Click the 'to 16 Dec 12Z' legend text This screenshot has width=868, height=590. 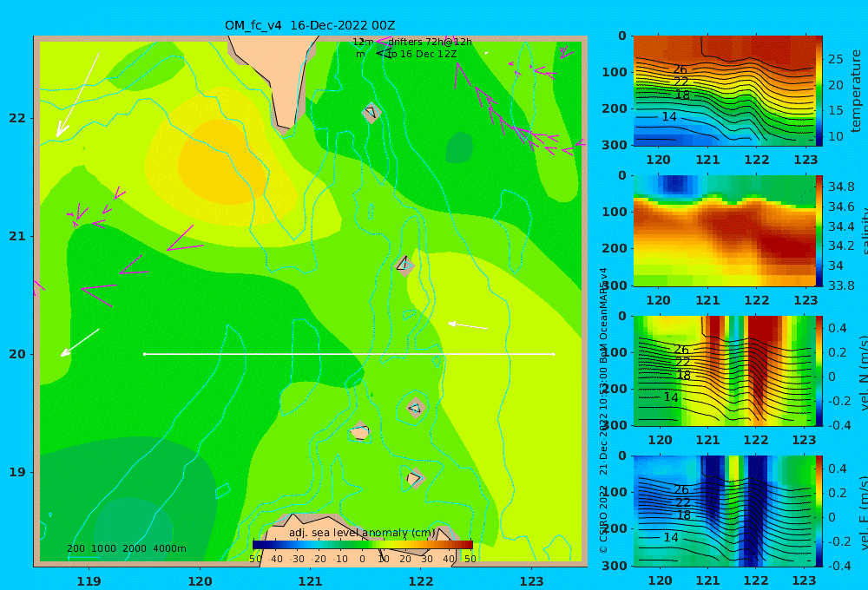pyautogui.click(x=423, y=54)
